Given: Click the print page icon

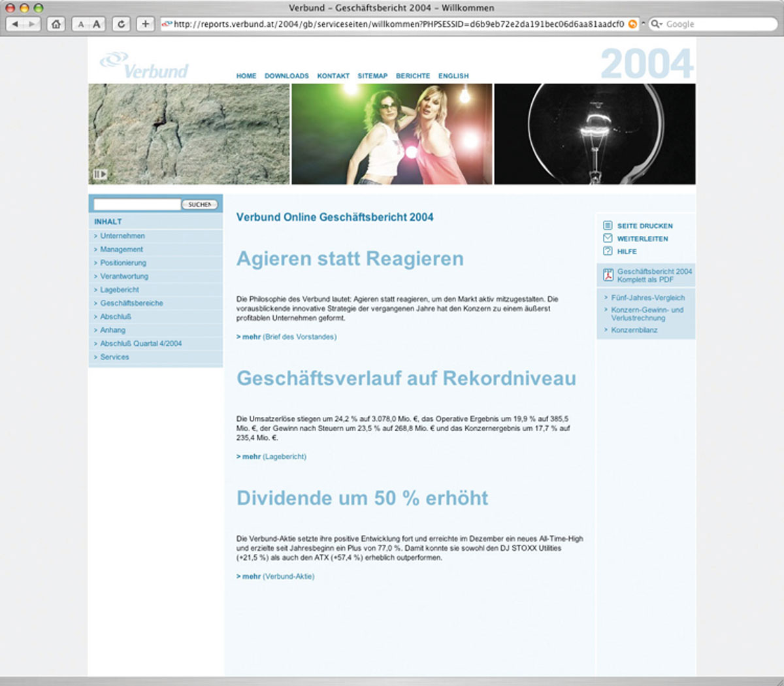Looking at the screenshot, I should 608,225.
